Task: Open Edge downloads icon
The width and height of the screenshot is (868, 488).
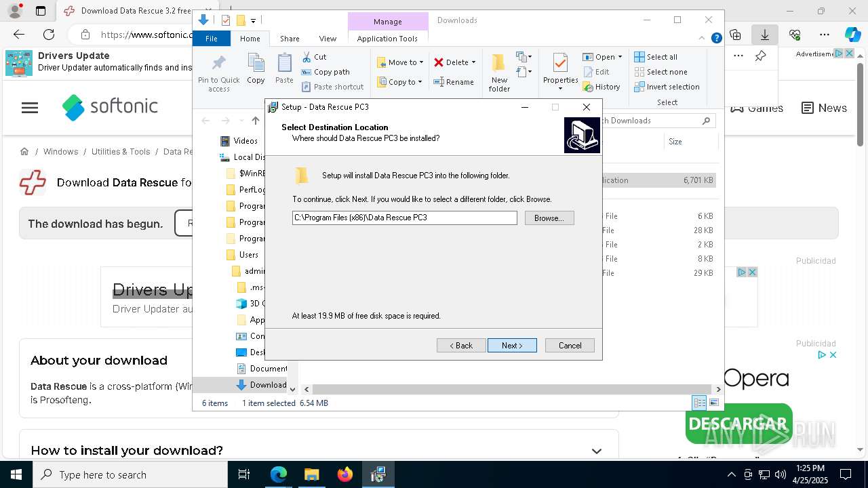Action: (764, 35)
